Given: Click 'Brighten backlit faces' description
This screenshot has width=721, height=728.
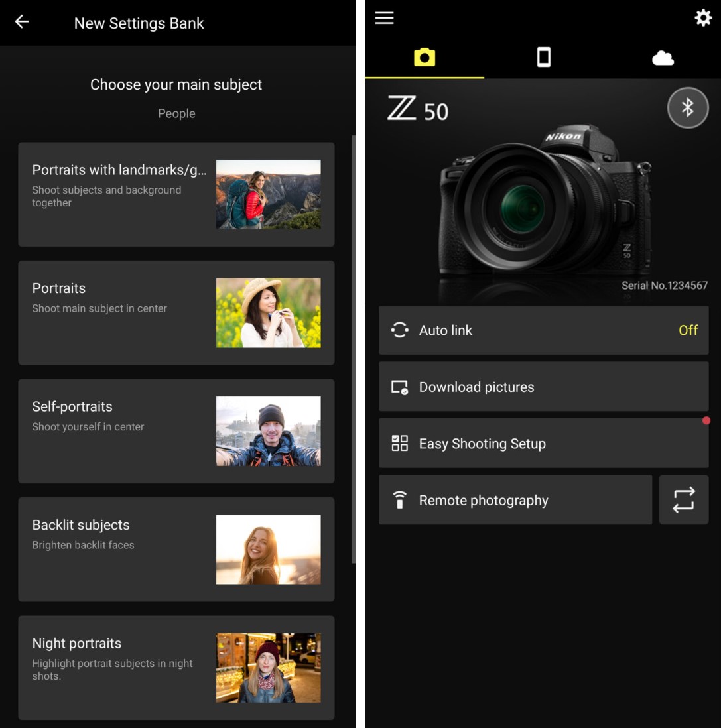Looking at the screenshot, I should [83, 545].
